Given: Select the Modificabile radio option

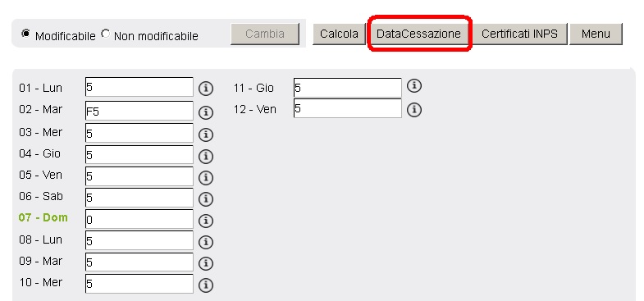Looking at the screenshot, I should (26, 34).
